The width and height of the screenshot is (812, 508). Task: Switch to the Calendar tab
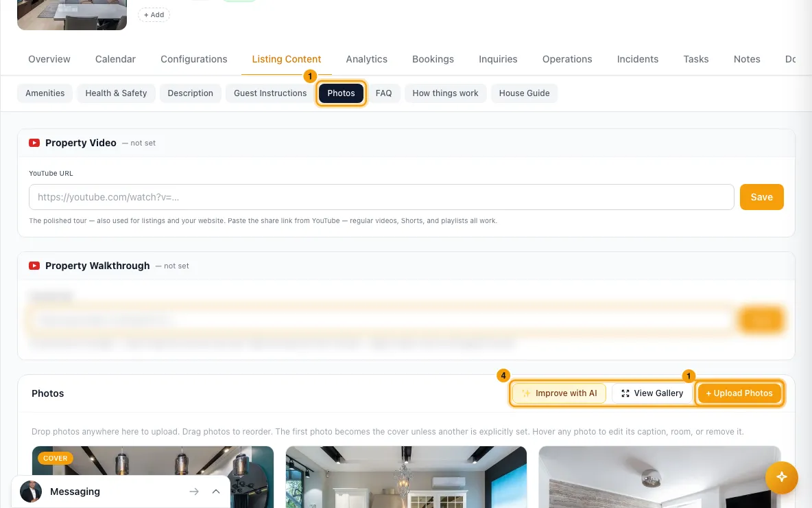(x=115, y=59)
